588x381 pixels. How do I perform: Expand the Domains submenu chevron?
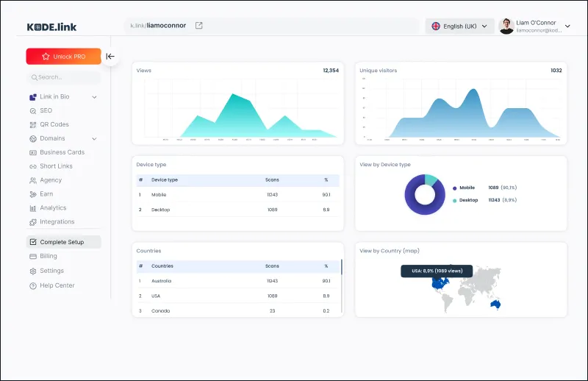pos(94,138)
